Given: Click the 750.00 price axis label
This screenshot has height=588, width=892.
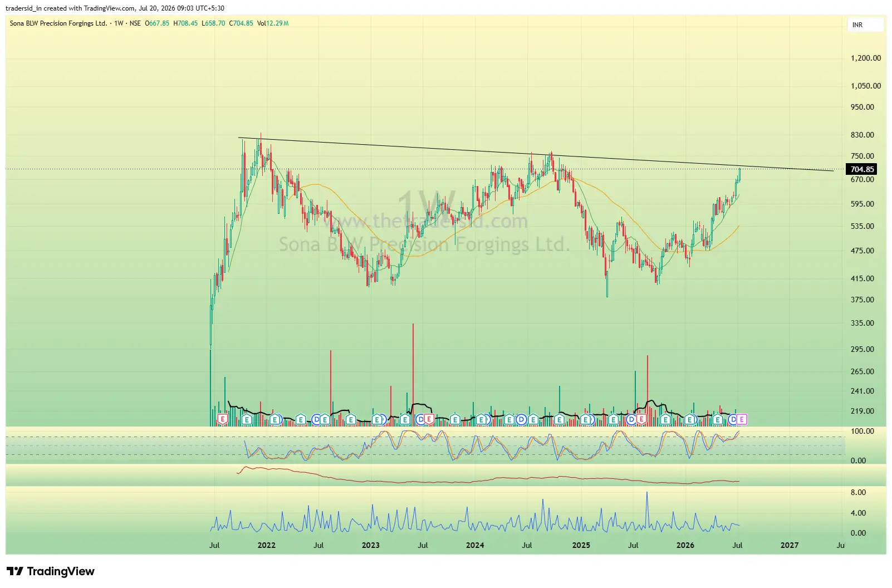Looking at the screenshot, I should [862, 156].
